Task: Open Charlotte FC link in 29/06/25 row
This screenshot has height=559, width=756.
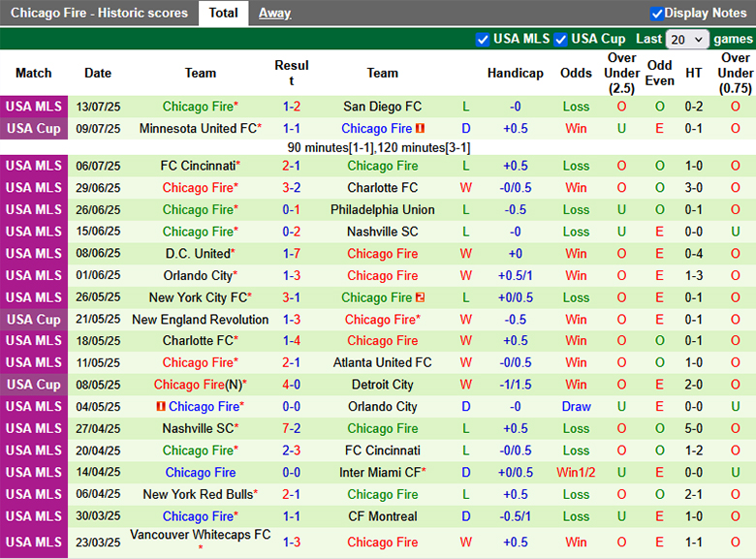Action: pos(382,187)
